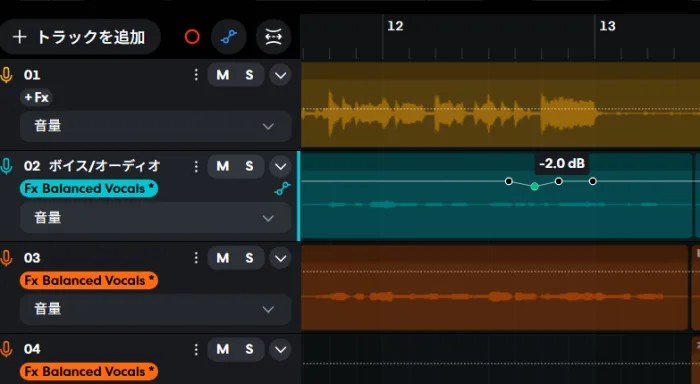Screen dimensions: 700x384
Task: Click the microphone icon of track 03
Action: [x=6, y=258]
